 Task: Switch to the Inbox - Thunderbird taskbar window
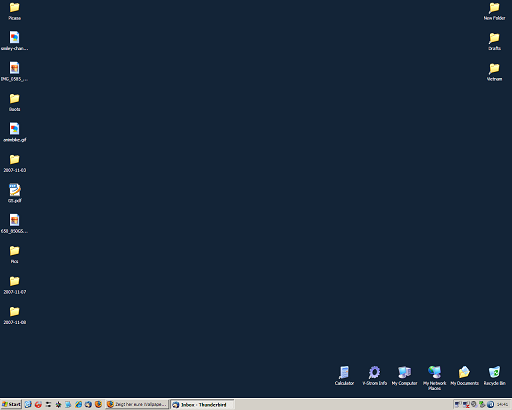[x=202, y=405]
